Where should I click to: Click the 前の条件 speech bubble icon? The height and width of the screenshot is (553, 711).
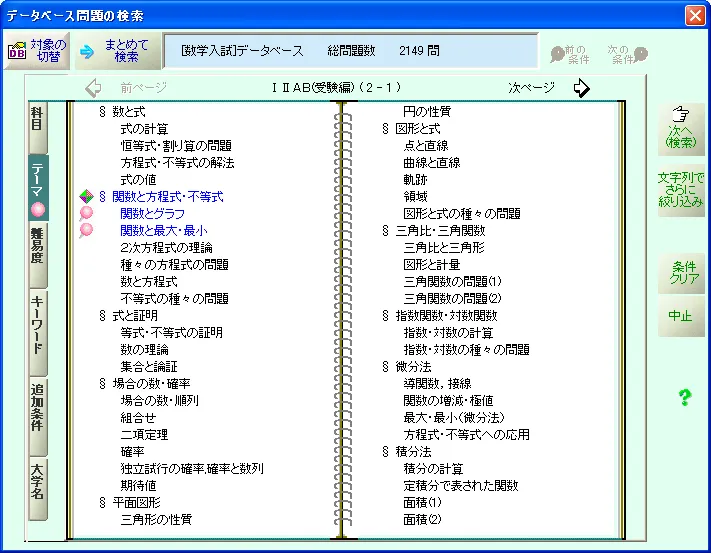click(x=557, y=54)
